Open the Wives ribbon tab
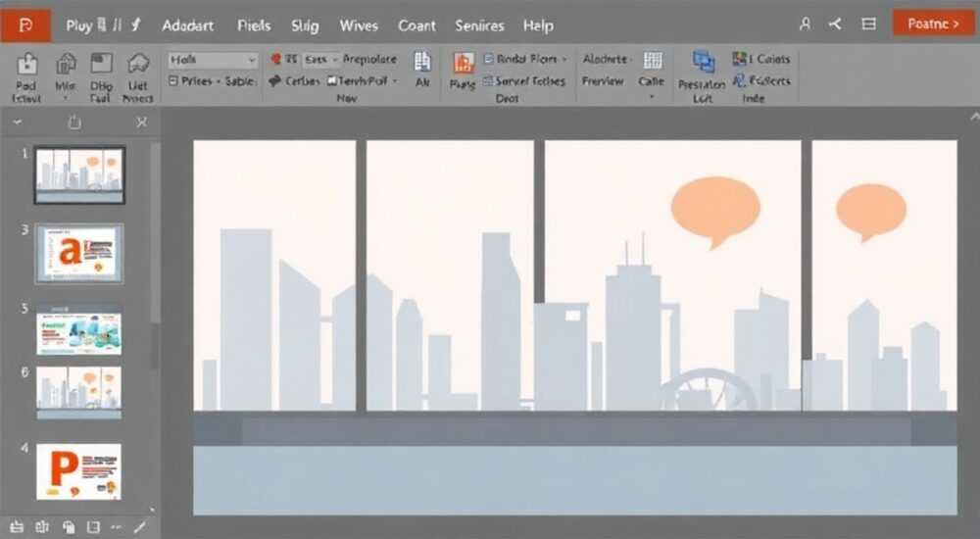 (359, 25)
